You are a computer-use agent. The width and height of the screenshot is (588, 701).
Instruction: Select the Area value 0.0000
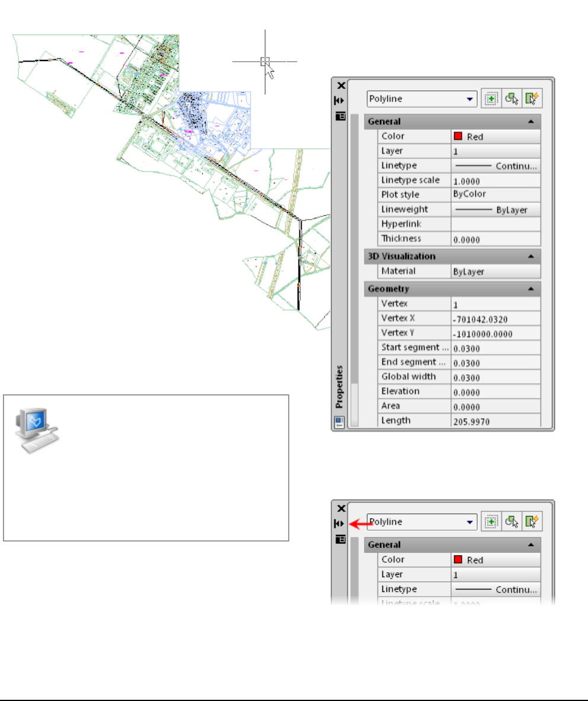496,406
